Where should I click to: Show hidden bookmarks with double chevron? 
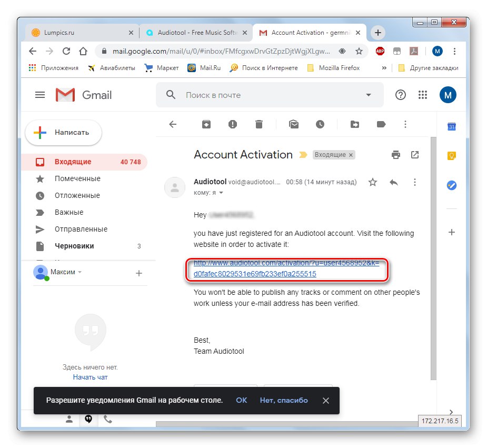click(384, 68)
